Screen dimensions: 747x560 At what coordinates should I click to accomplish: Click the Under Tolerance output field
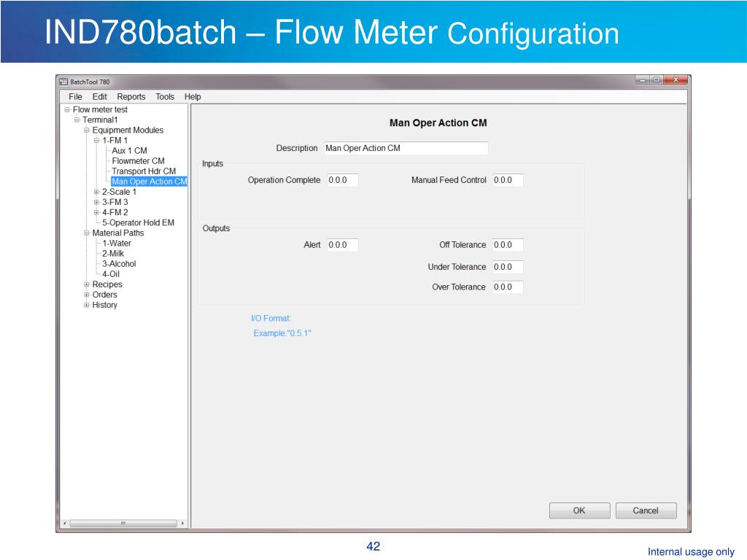pos(508,267)
